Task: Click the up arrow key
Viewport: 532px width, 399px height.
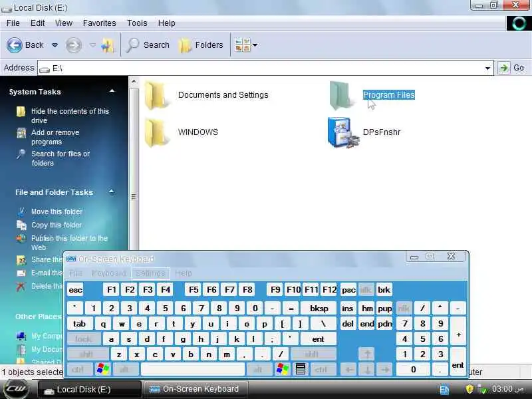Action: (366, 354)
